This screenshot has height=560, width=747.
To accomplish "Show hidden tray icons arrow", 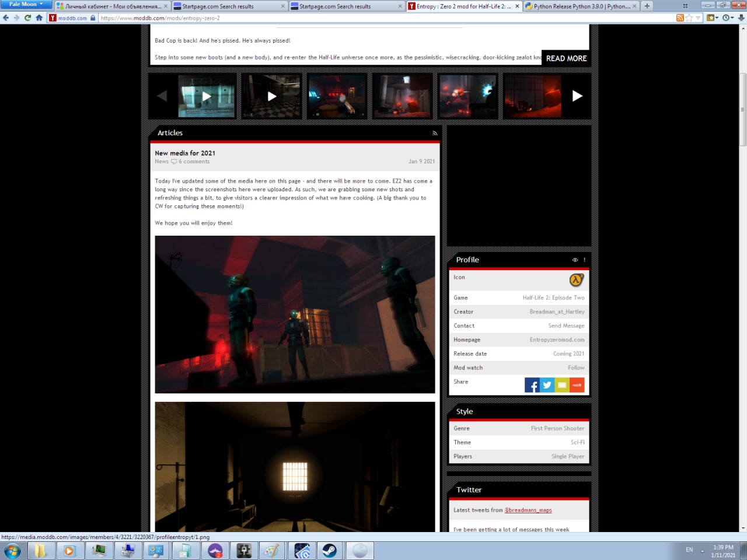I will (702, 550).
